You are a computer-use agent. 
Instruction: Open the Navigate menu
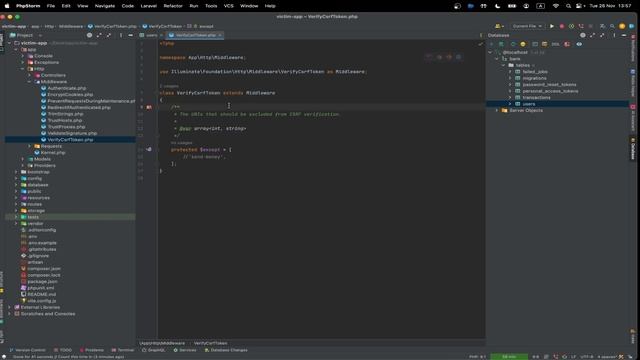[104, 6]
